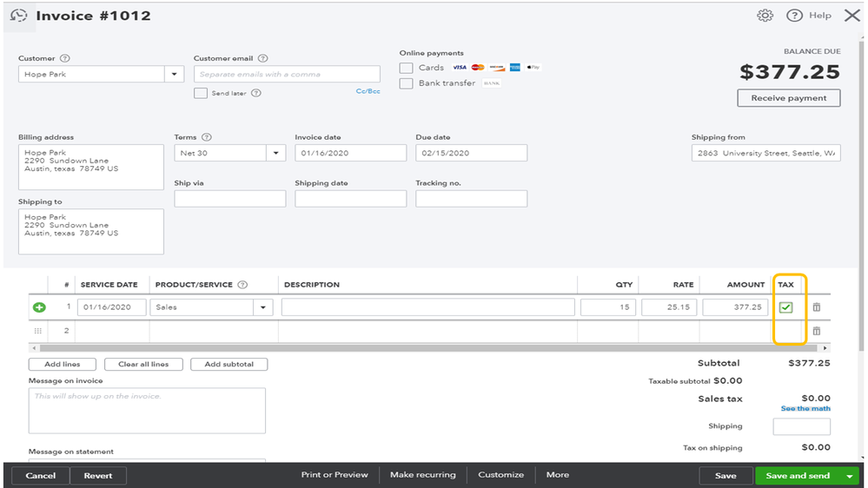The width and height of the screenshot is (868, 488).
Task: Click the Add lines button
Action: tap(63, 364)
